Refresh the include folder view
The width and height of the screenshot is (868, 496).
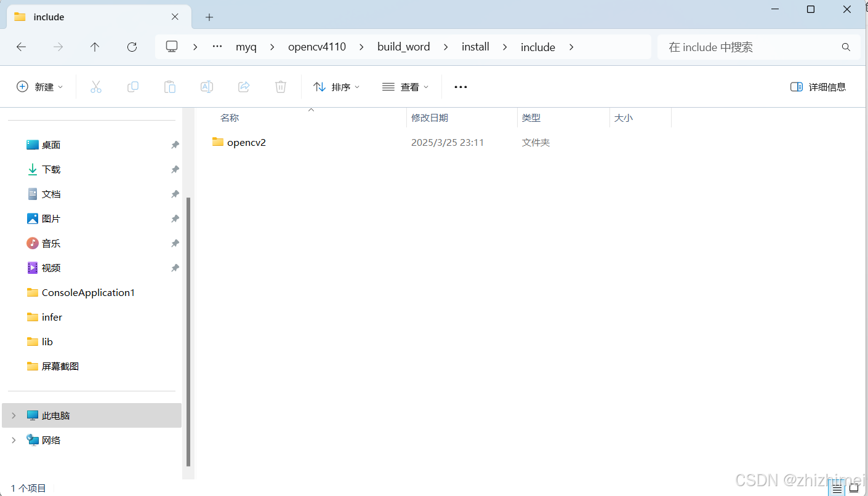tap(132, 47)
